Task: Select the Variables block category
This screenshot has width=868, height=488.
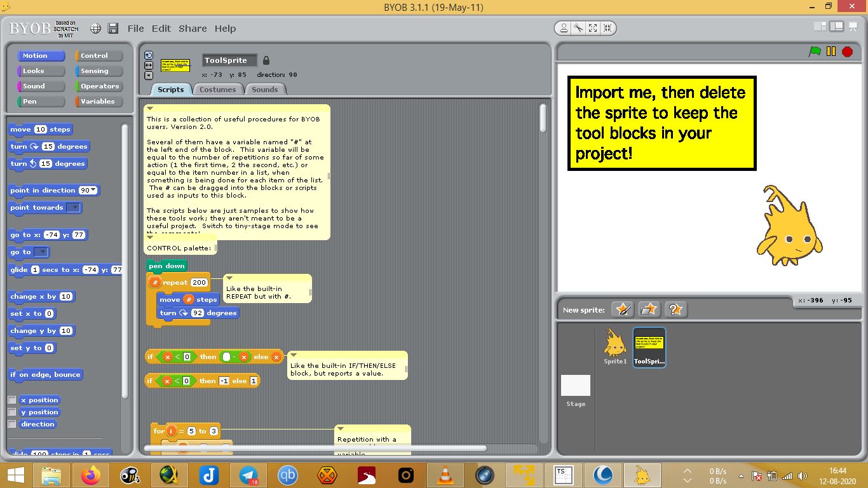Action: 98,102
